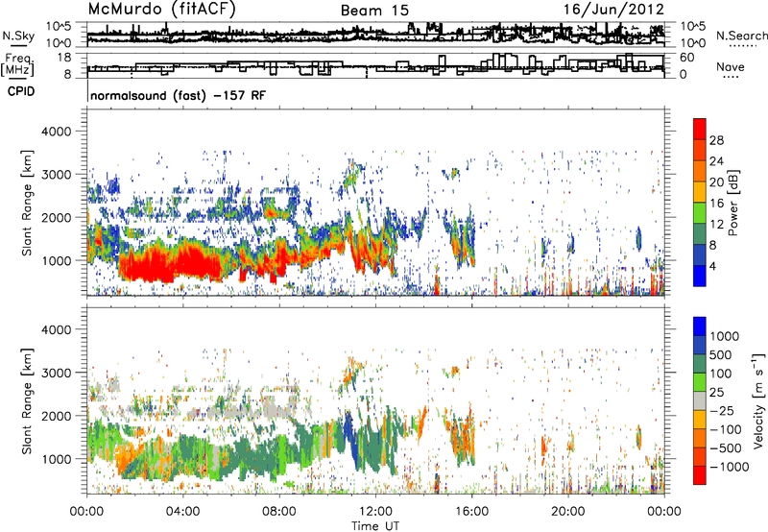Viewport: 768px width, 532px height.
Task: Click the 'Beam 15' heading
Action: tap(374, 11)
